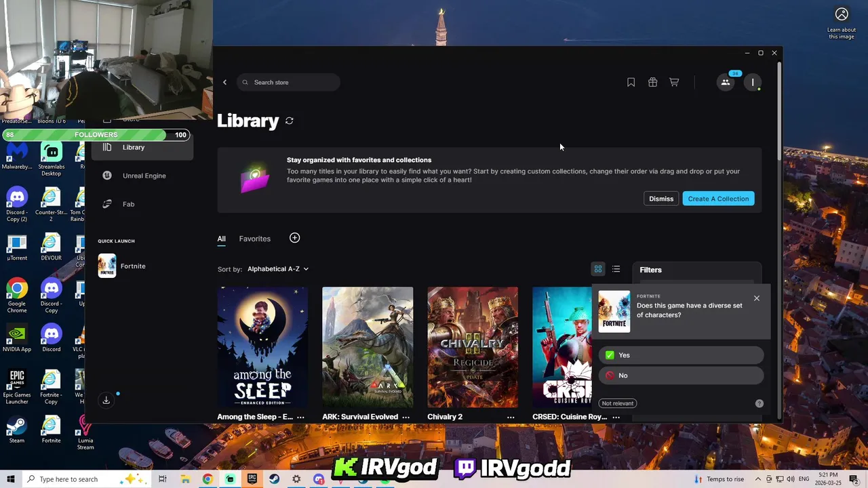The width and height of the screenshot is (868, 488).
Task: Add a new collection with plus icon
Action: [x=294, y=238]
